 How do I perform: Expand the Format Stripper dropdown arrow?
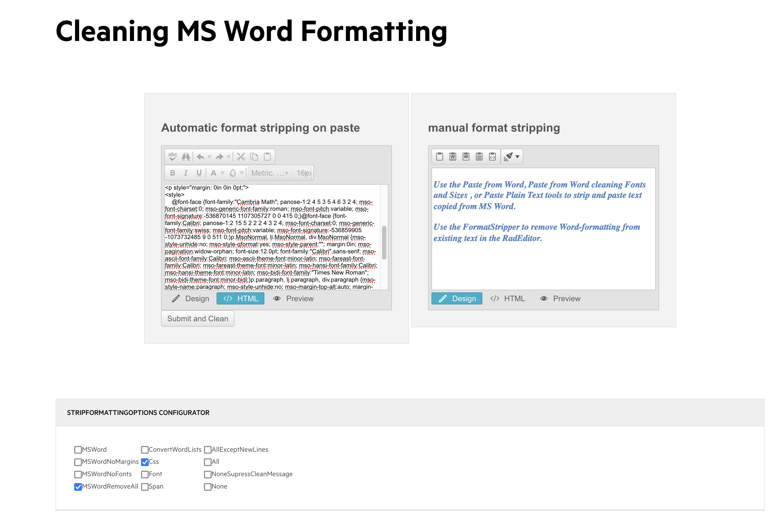[517, 156]
